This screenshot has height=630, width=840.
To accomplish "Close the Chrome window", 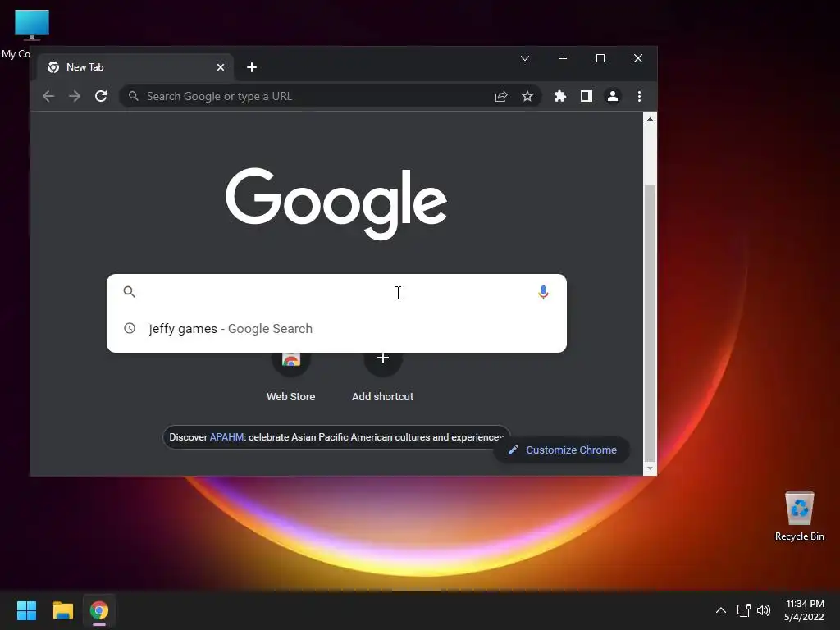I will (638, 58).
